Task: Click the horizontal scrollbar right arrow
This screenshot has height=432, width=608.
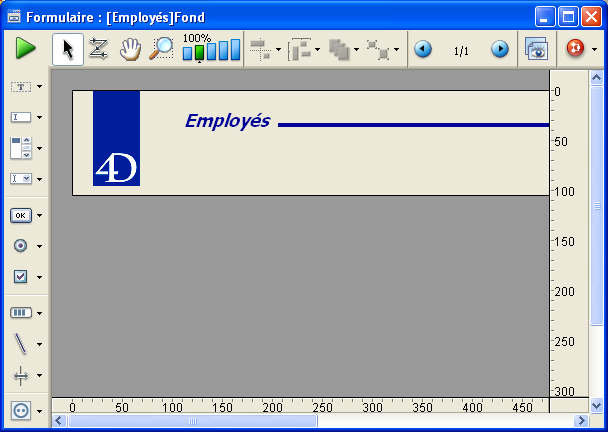Action: point(580,421)
